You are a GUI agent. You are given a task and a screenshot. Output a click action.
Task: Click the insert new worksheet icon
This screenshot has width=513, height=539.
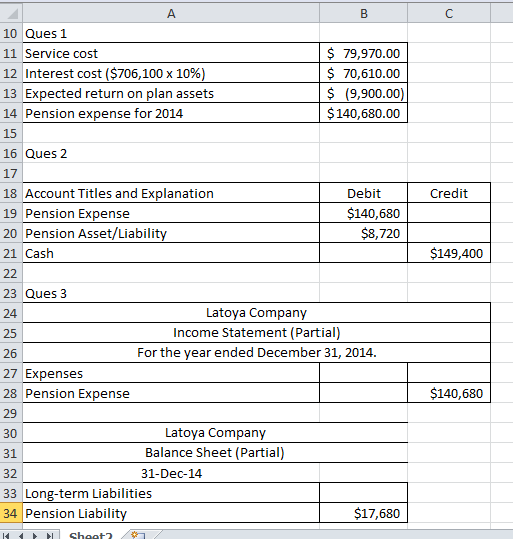(x=138, y=535)
